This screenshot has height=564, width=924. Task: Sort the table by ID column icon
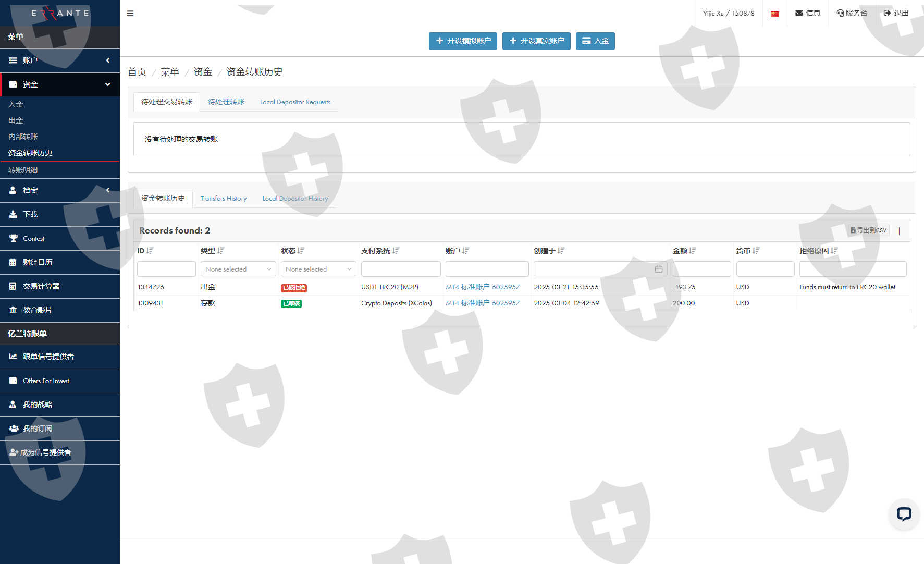click(150, 251)
